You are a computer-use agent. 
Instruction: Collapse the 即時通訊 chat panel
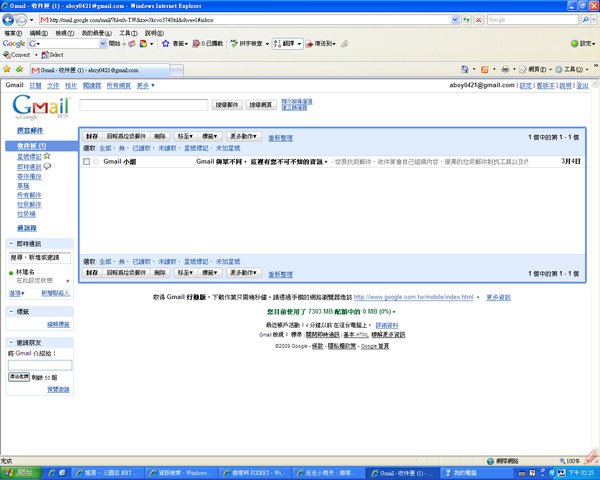(x=11, y=243)
